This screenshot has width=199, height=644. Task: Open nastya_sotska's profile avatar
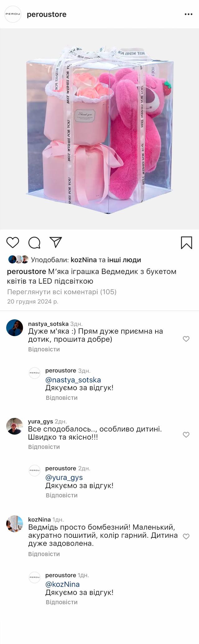[15, 328]
